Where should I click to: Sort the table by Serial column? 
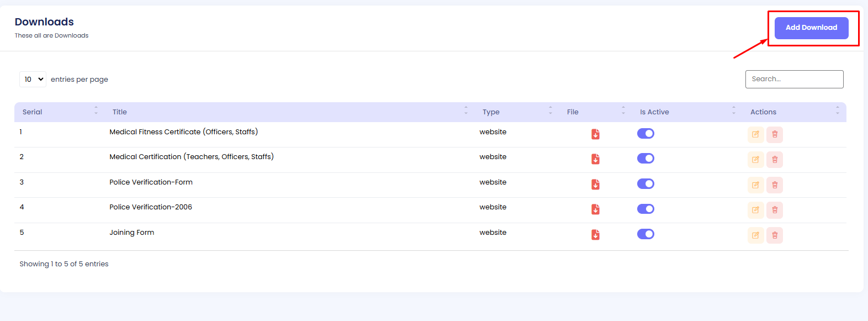click(33, 112)
